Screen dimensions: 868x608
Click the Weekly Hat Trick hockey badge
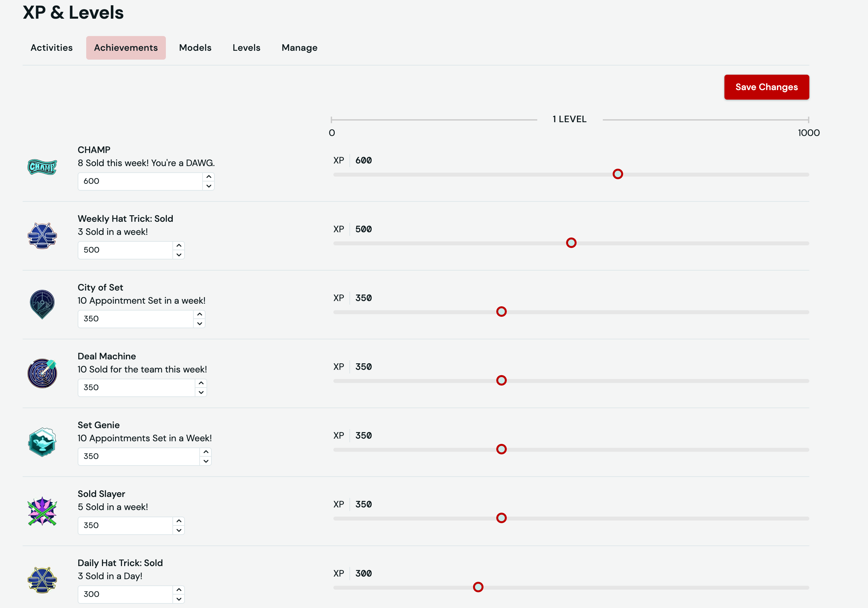tap(42, 236)
